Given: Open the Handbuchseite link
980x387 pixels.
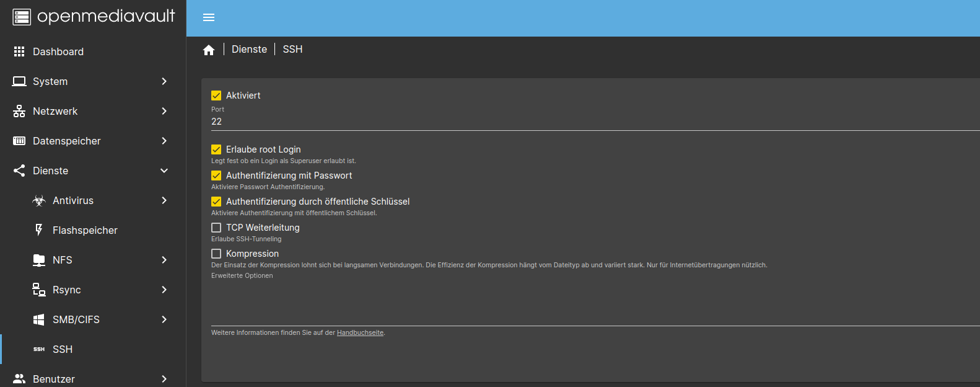Looking at the screenshot, I should click(x=360, y=333).
